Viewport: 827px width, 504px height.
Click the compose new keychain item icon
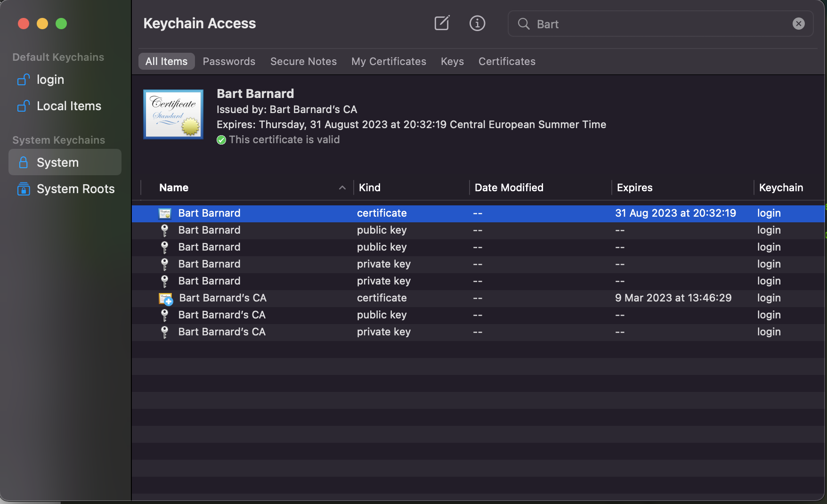442,23
